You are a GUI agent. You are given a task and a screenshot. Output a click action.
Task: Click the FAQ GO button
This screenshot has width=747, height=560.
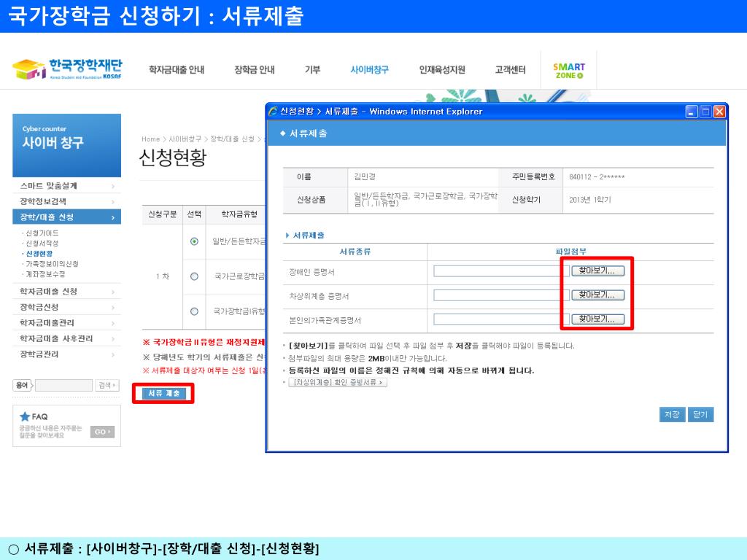tap(102, 432)
